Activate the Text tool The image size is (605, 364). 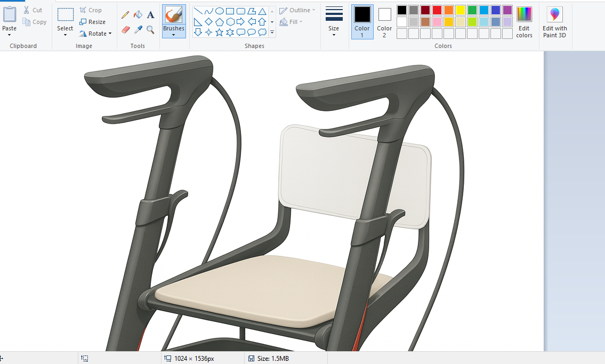pyautogui.click(x=151, y=15)
